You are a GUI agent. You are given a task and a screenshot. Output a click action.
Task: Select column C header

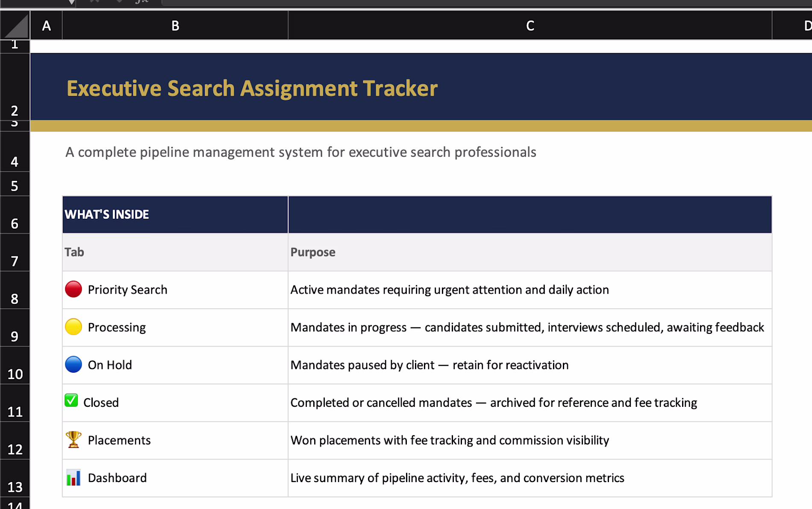[x=530, y=26]
